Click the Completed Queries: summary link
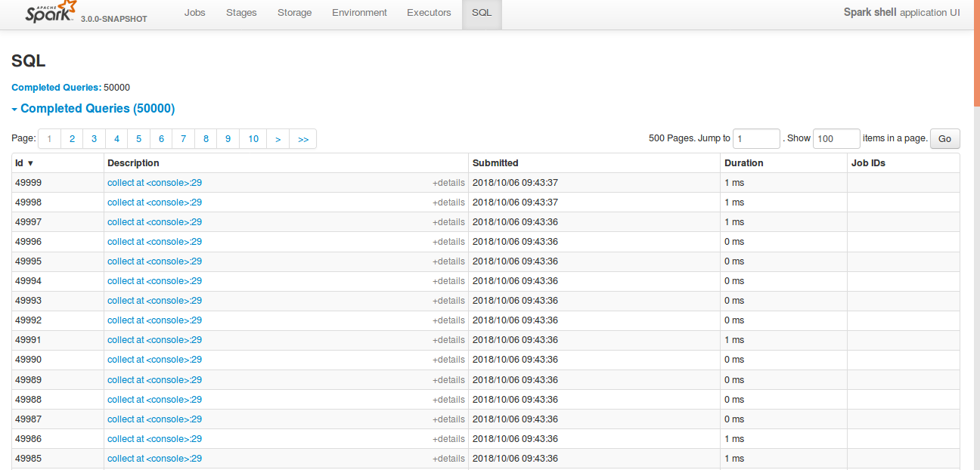Screen dimensions: 980x470 [57, 88]
